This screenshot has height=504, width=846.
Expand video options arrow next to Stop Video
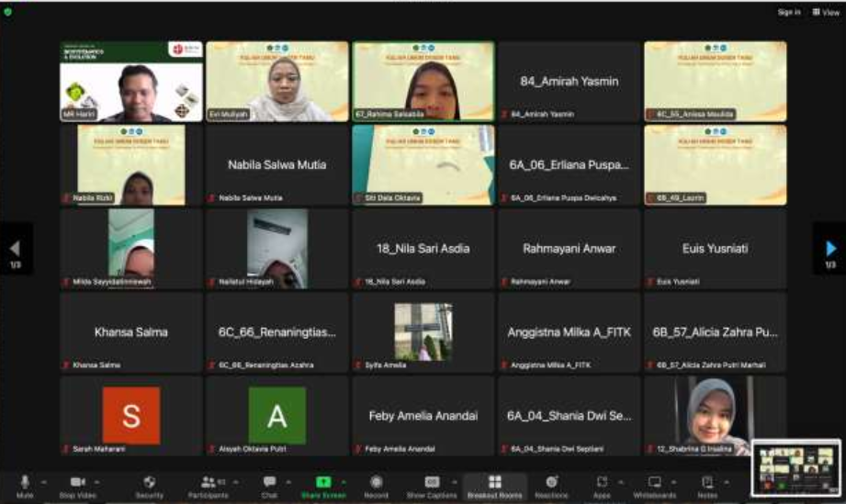coord(97,481)
